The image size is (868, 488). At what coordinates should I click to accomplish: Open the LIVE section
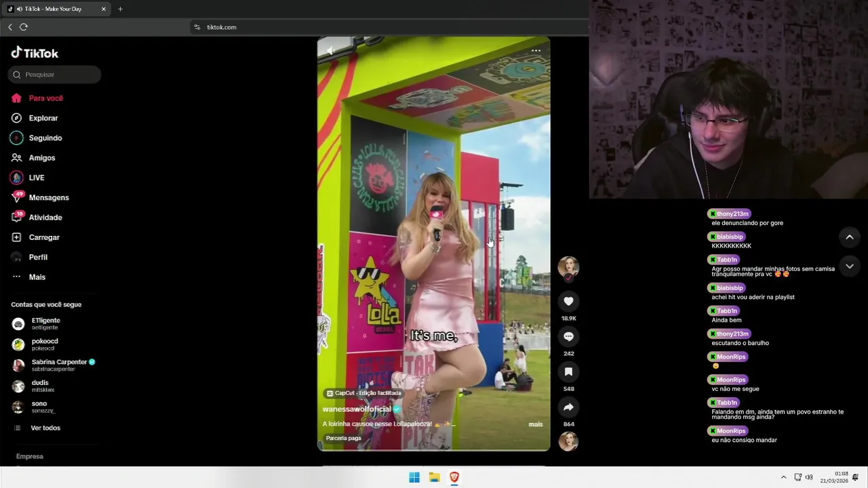[x=28, y=178]
